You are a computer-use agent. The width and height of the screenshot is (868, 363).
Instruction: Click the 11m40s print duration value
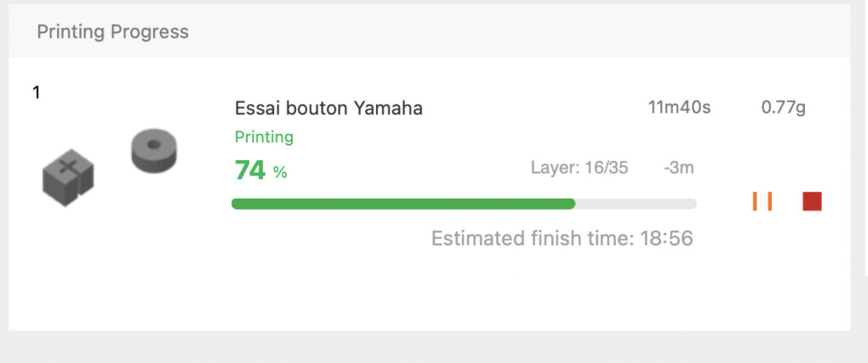[679, 107]
